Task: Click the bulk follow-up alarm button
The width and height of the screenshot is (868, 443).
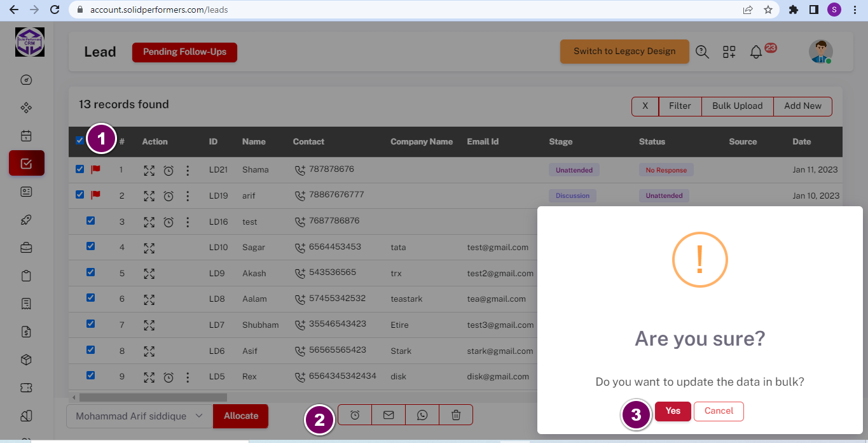Action: [355, 415]
